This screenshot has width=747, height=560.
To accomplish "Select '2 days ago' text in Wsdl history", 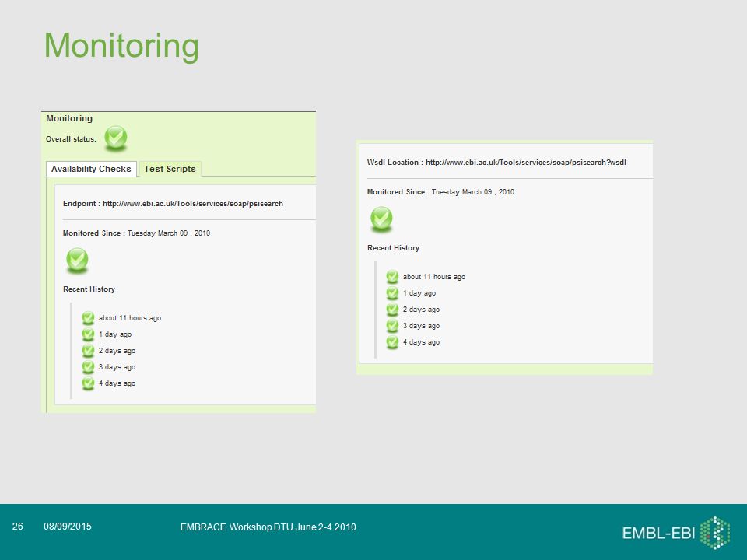I will 421,310.
